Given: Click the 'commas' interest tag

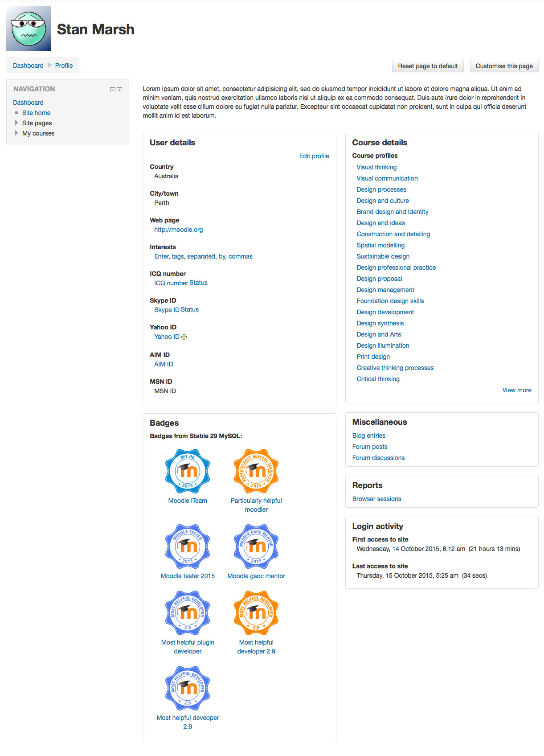Looking at the screenshot, I should [240, 256].
